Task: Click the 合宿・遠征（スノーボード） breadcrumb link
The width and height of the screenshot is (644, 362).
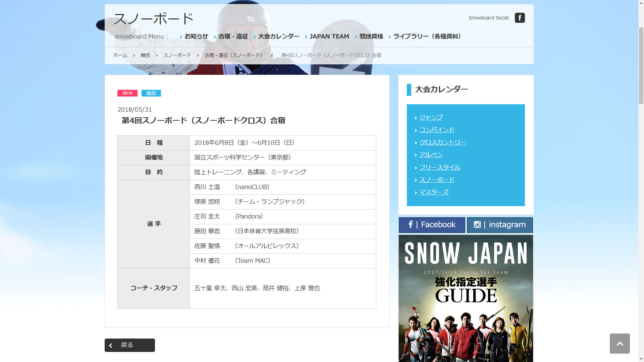Action: (234, 55)
